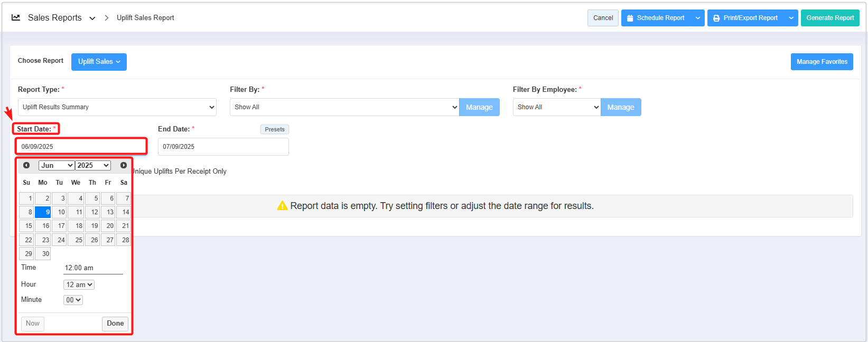
Task: Click the Generate Report button
Action: click(830, 18)
